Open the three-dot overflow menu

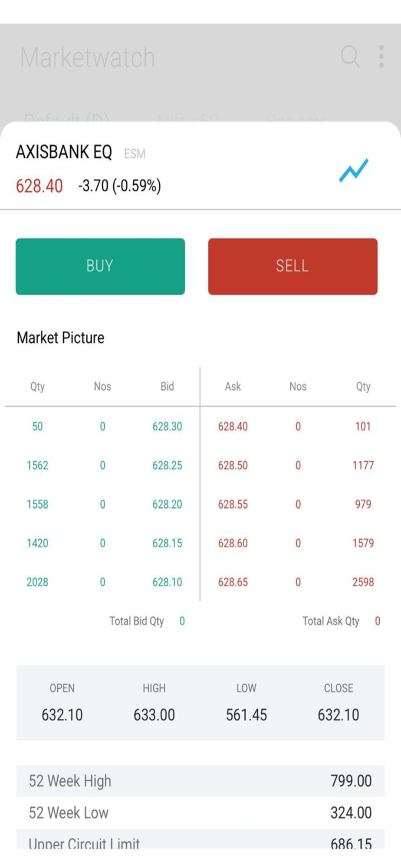[381, 56]
